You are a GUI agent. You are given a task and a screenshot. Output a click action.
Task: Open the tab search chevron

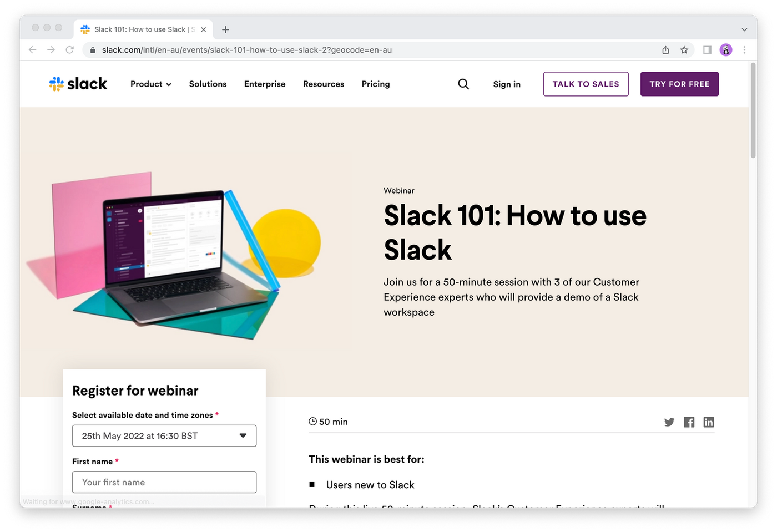[744, 29]
